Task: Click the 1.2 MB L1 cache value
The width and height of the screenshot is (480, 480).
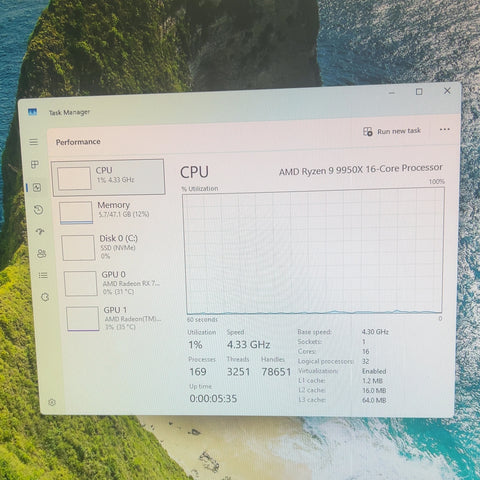Action: pyautogui.click(x=372, y=381)
